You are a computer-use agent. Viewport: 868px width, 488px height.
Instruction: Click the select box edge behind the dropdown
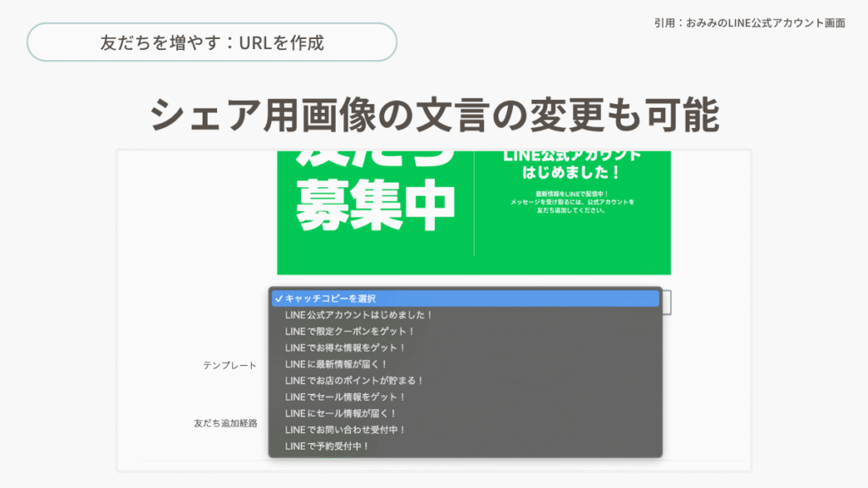666,302
